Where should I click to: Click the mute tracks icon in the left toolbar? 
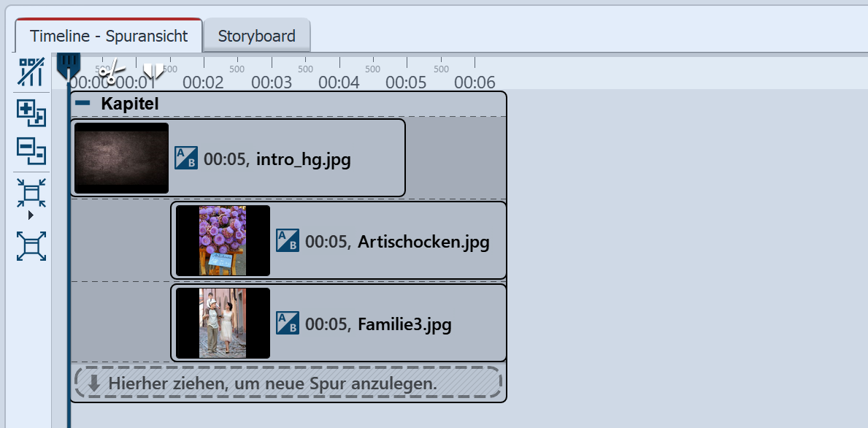tap(30, 73)
